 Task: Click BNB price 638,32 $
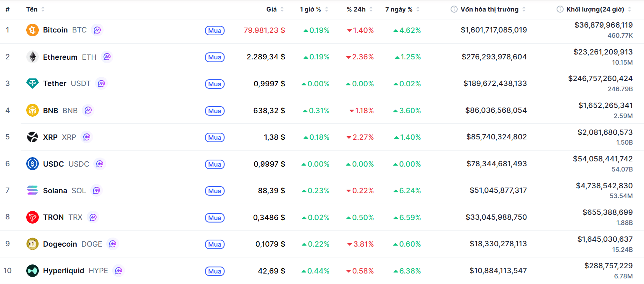[269, 111]
